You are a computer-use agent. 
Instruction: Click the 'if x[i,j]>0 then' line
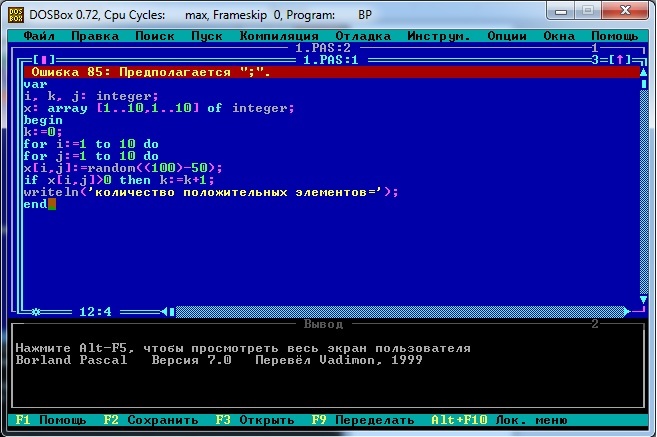tap(119, 180)
